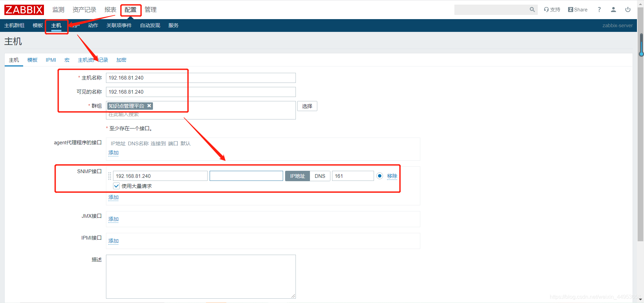The height and width of the screenshot is (303, 644).
Task: Click the 选择 group button
Action: pos(307,106)
